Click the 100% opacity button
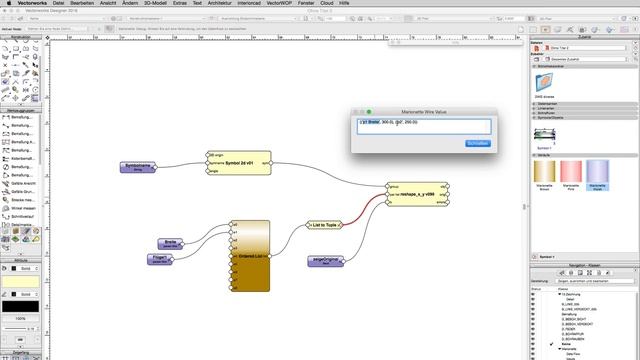This screenshot has width=640, height=360. pyautogui.click(x=20, y=318)
